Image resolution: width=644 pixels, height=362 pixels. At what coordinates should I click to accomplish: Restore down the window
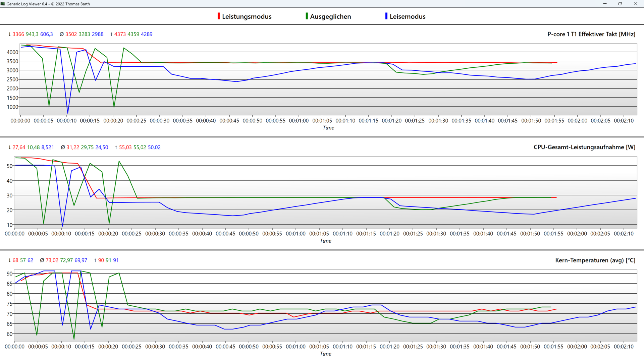(x=620, y=4)
